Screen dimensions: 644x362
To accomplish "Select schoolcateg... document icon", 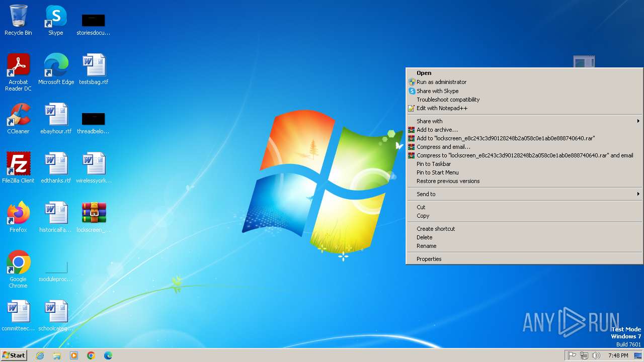I will click(x=56, y=315).
